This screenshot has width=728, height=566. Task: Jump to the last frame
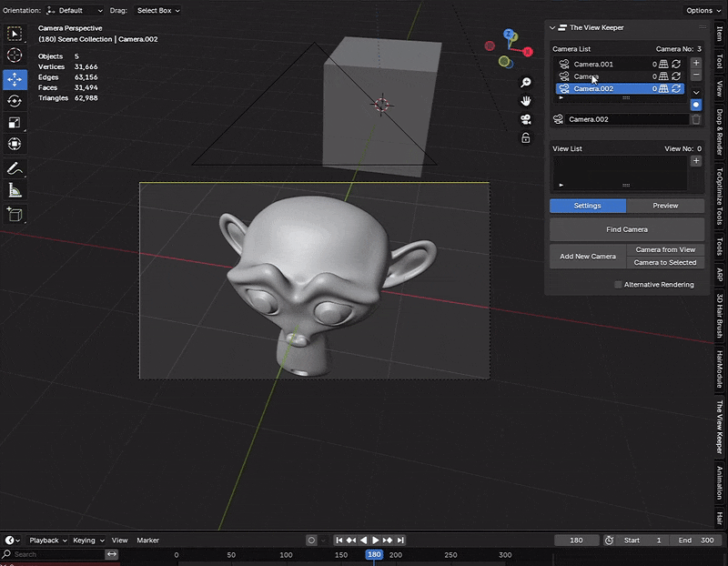tap(400, 540)
